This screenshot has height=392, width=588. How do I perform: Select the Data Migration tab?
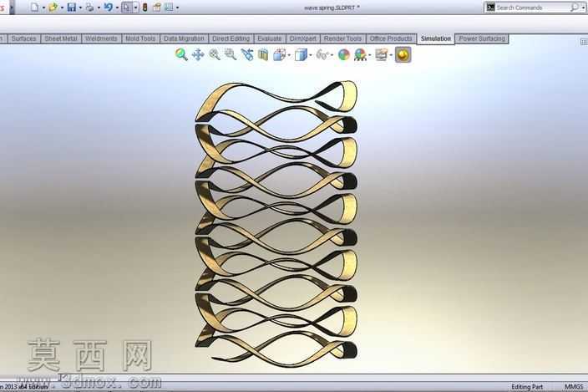tap(184, 38)
